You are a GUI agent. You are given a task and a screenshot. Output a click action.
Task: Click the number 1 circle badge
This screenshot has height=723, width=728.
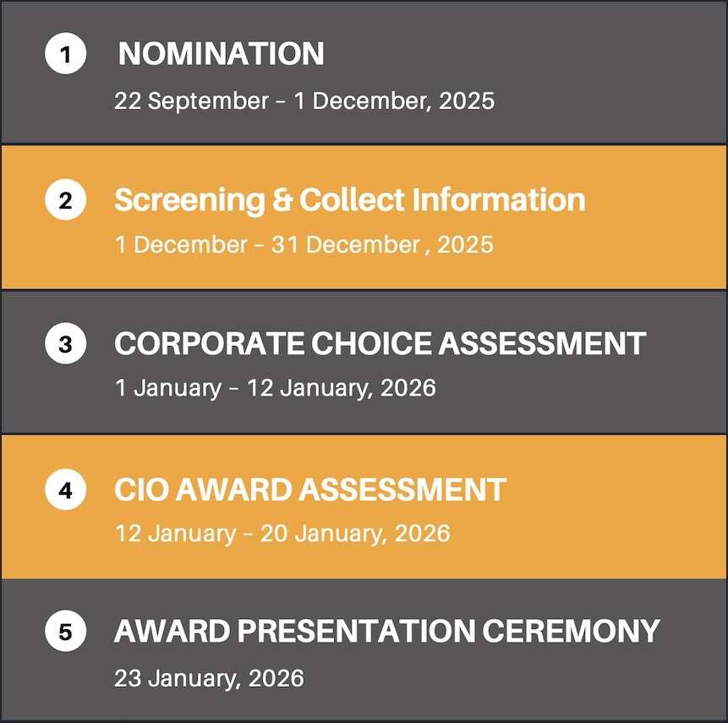(66, 55)
